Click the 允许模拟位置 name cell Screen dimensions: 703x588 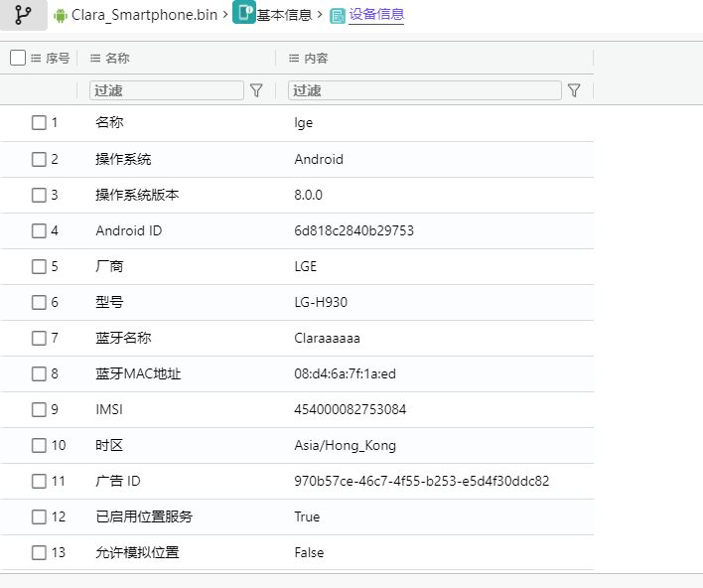(x=137, y=552)
